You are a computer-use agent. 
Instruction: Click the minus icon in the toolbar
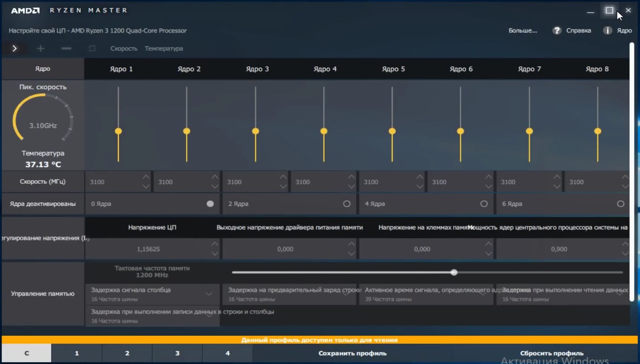tap(66, 49)
